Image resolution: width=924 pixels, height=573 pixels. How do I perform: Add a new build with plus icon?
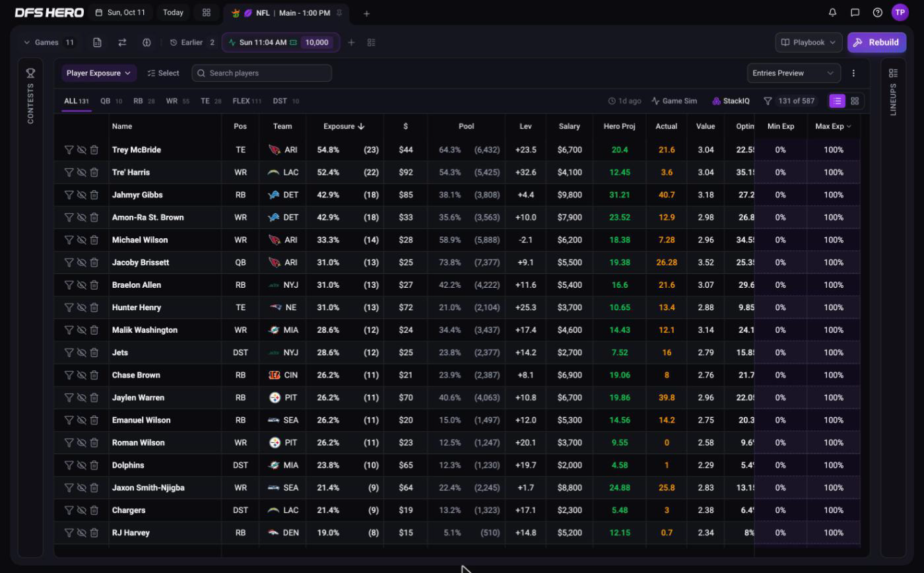[351, 42]
